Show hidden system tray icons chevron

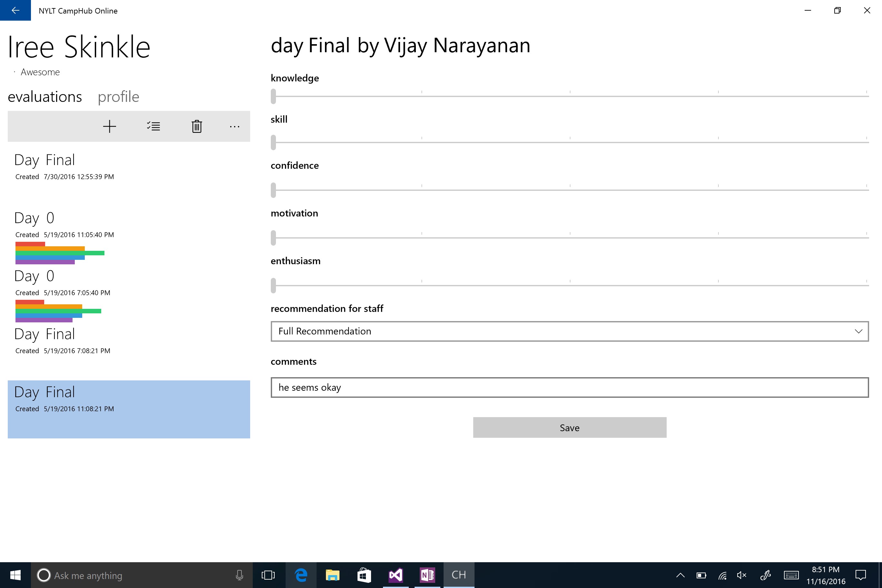coord(680,575)
